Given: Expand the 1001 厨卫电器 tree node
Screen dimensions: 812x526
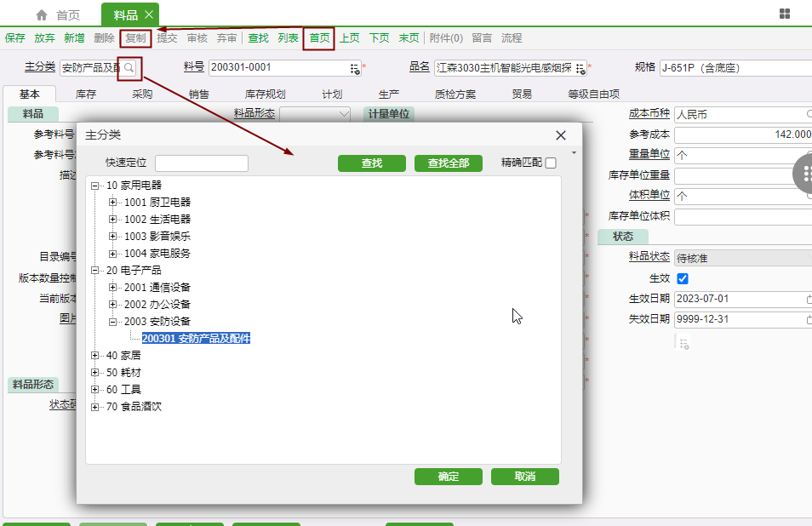Looking at the screenshot, I should [113, 203].
